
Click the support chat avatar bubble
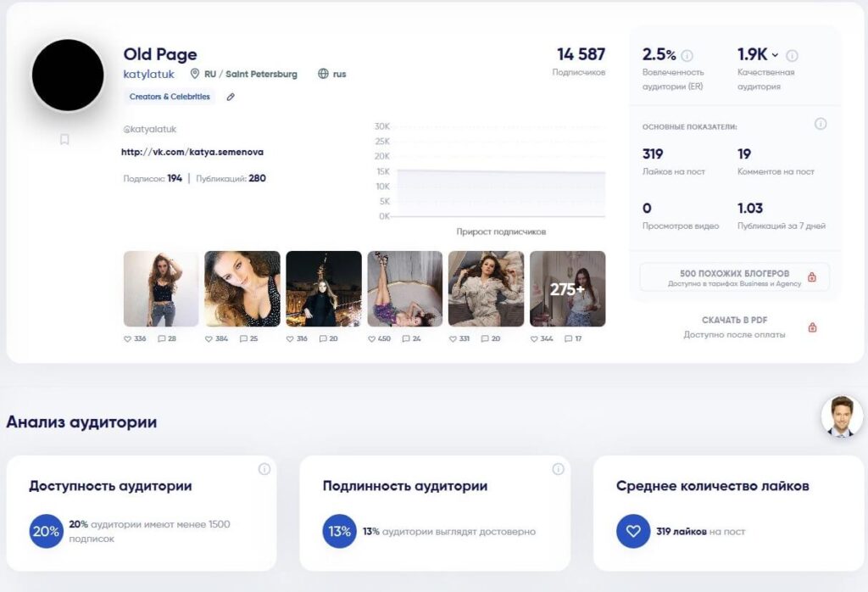pos(841,416)
